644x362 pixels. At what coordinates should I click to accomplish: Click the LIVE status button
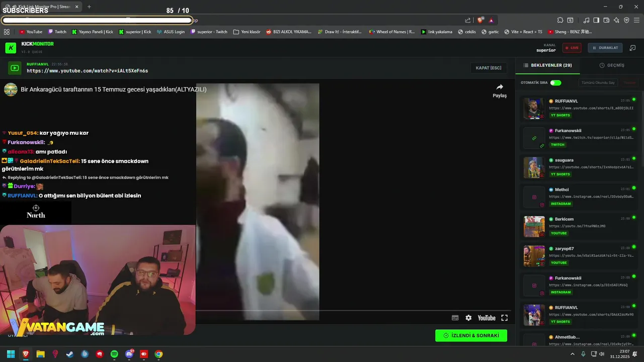coord(572,48)
